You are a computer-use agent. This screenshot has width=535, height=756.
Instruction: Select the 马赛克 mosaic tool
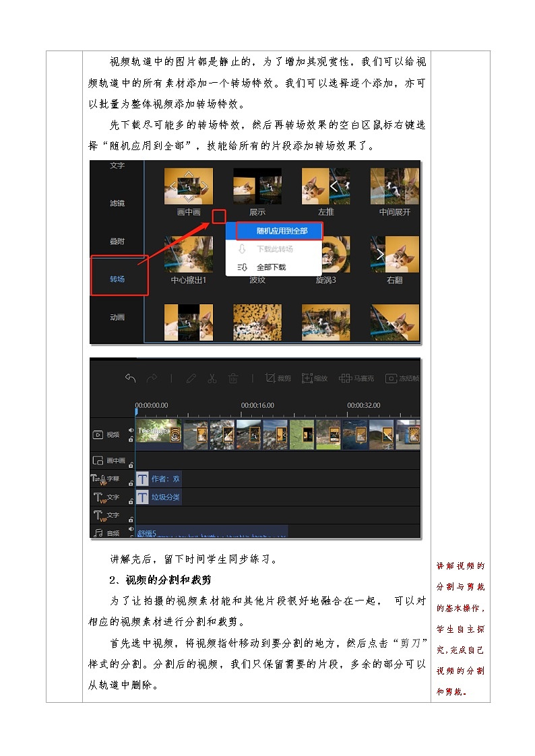pyautogui.click(x=356, y=378)
